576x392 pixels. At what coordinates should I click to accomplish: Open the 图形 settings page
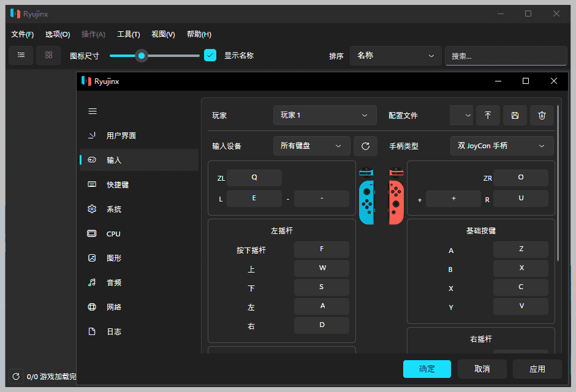[139, 258]
